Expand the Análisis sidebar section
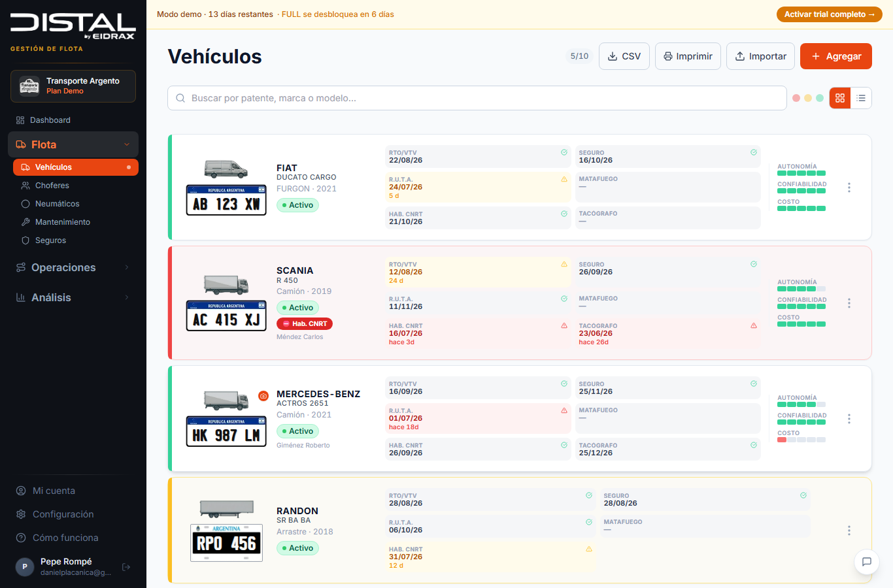Viewport: 893px width, 588px height. point(73,297)
